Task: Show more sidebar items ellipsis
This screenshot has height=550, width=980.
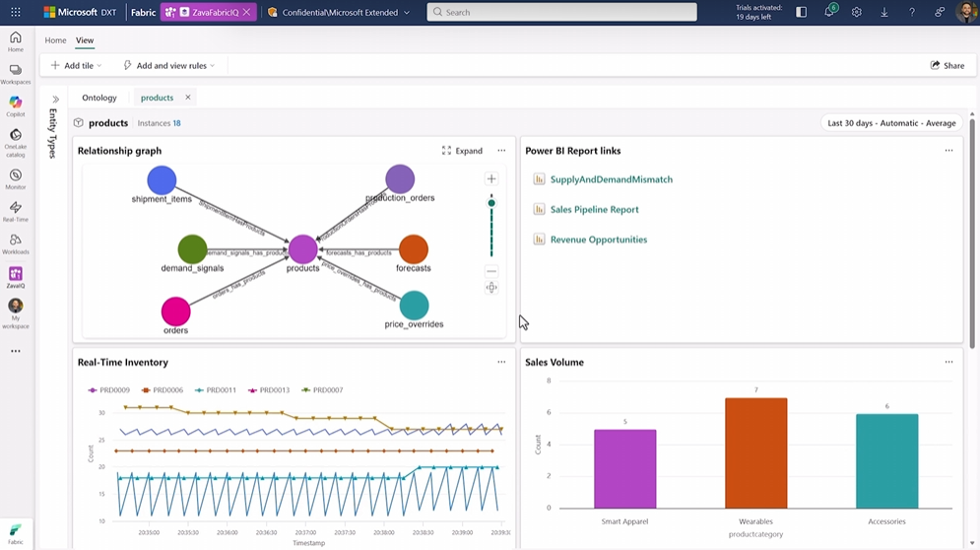Action: (x=16, y=351)
